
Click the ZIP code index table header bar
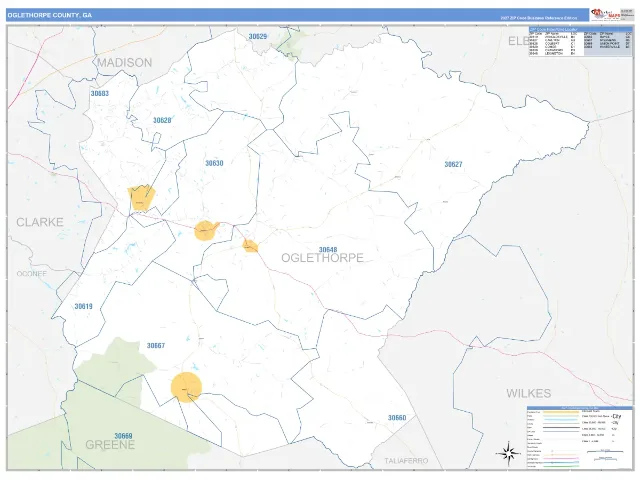click(580, 29)
